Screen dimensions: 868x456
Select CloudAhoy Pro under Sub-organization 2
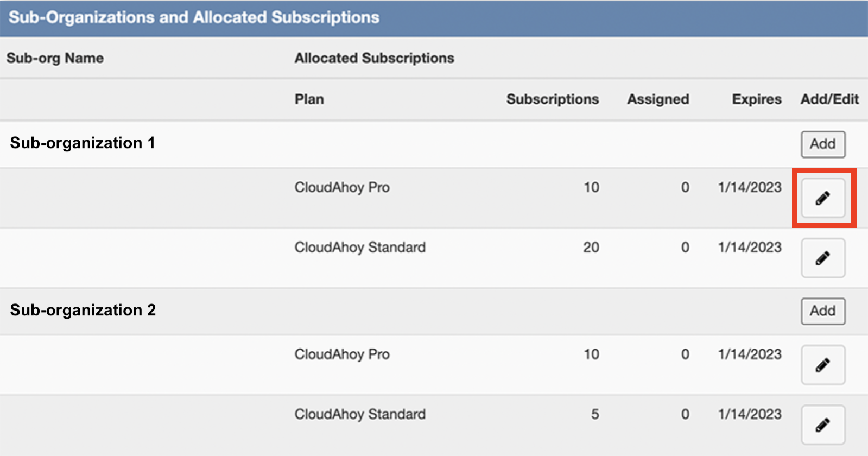coord(342,354)
